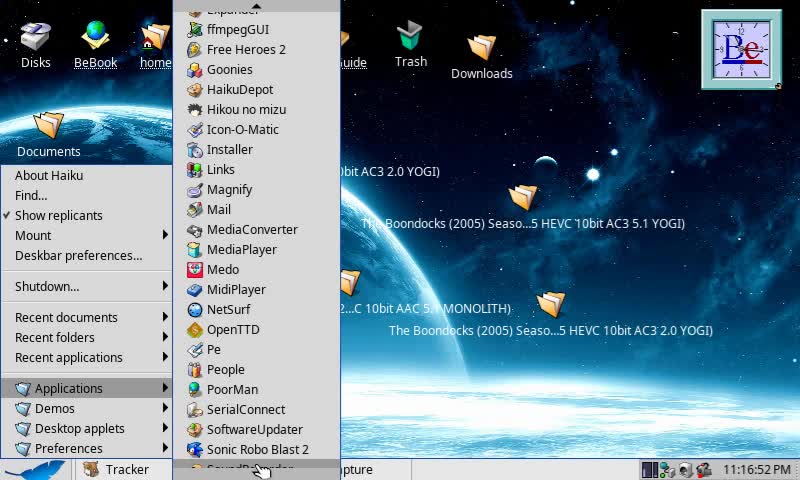Open MediaPlayer

[257, 249]
